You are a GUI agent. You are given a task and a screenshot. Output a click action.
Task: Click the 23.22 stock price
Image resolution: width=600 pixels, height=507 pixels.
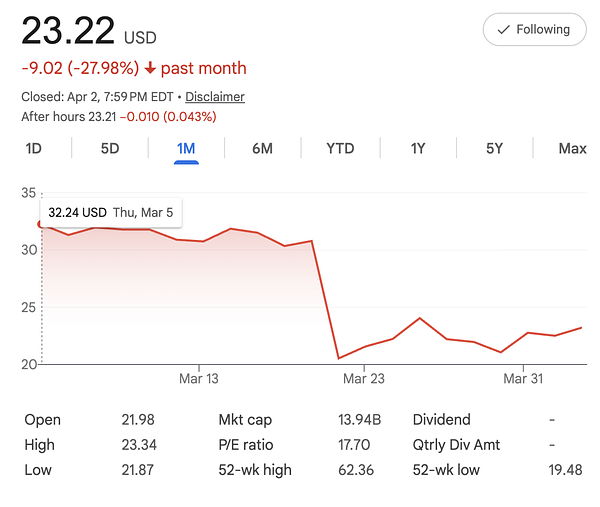pyautogui.click(x=66, y=31)
